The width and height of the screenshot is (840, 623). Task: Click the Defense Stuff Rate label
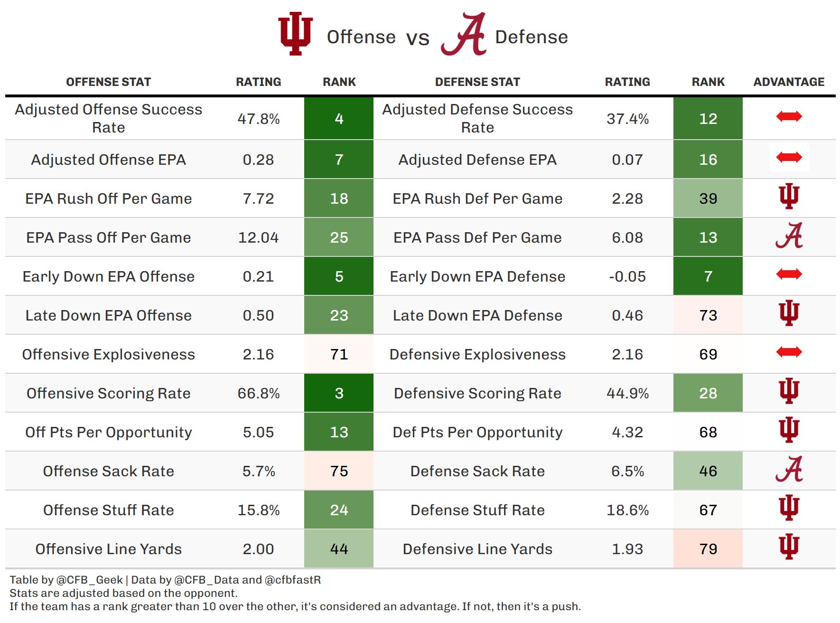tap(477, 510)
